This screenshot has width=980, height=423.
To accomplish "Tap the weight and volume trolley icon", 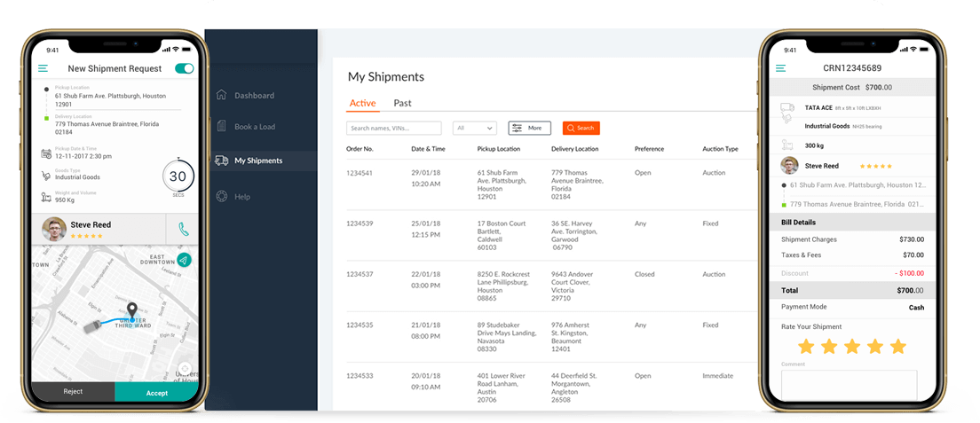I will (45, 198).
